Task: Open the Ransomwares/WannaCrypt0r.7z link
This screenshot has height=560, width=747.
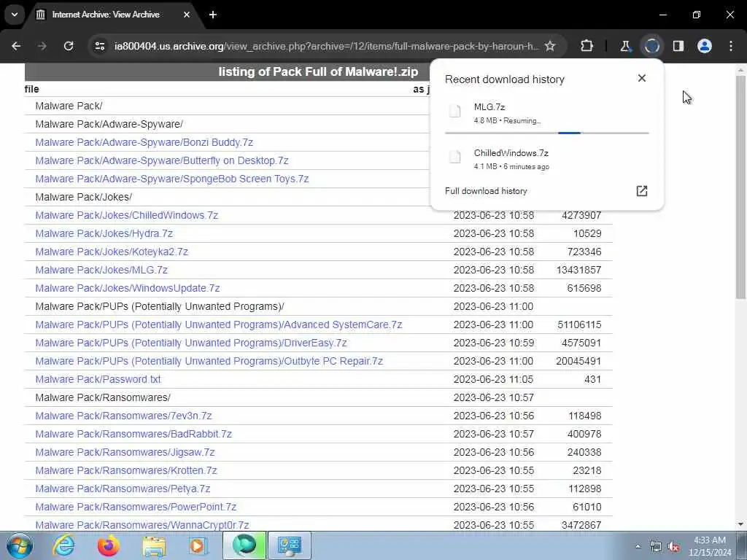Action: pyautogui.click(x=142, y=525)
